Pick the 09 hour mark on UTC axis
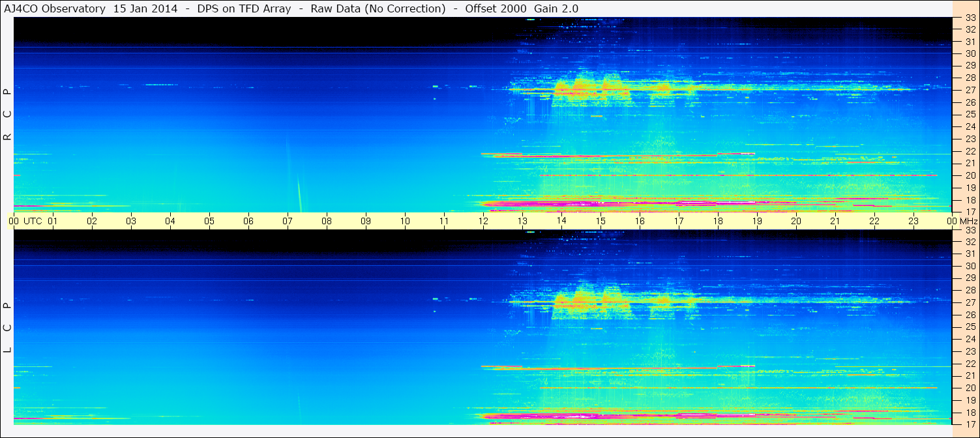Screen dimensions: 980x438 click(x=366, y=221)
